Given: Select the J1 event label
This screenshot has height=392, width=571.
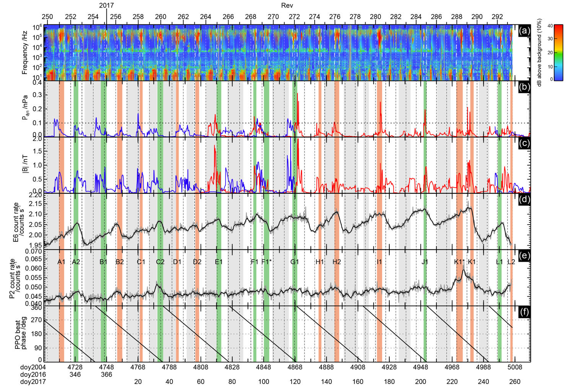Looking at the screenshot, I should click(x=425, y=262).
